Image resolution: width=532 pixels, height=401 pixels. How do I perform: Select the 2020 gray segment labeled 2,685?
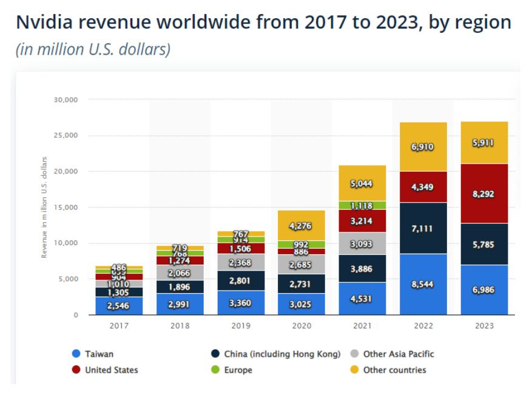pos(301,264)
